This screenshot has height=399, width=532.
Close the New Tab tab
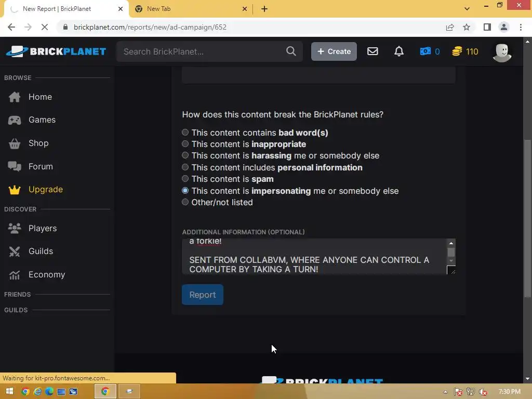tap(245, 9)
